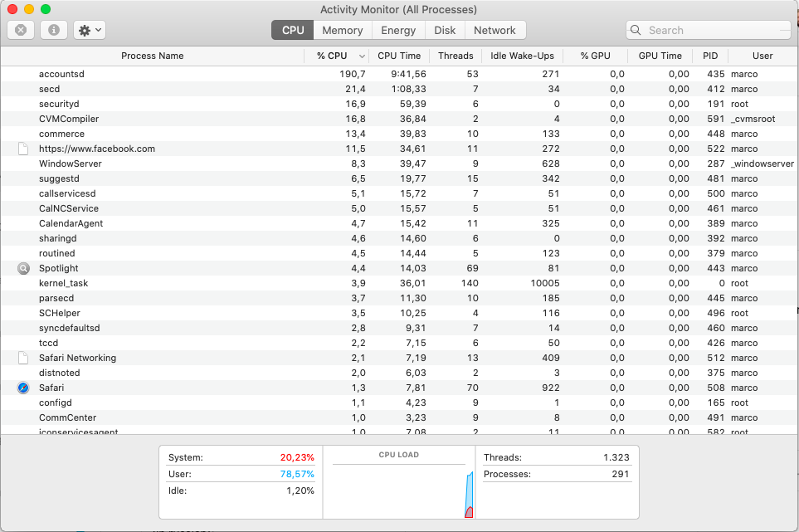Sort by PID column header
This screenshot has width=799, height=532.
[x=710, y=56]
